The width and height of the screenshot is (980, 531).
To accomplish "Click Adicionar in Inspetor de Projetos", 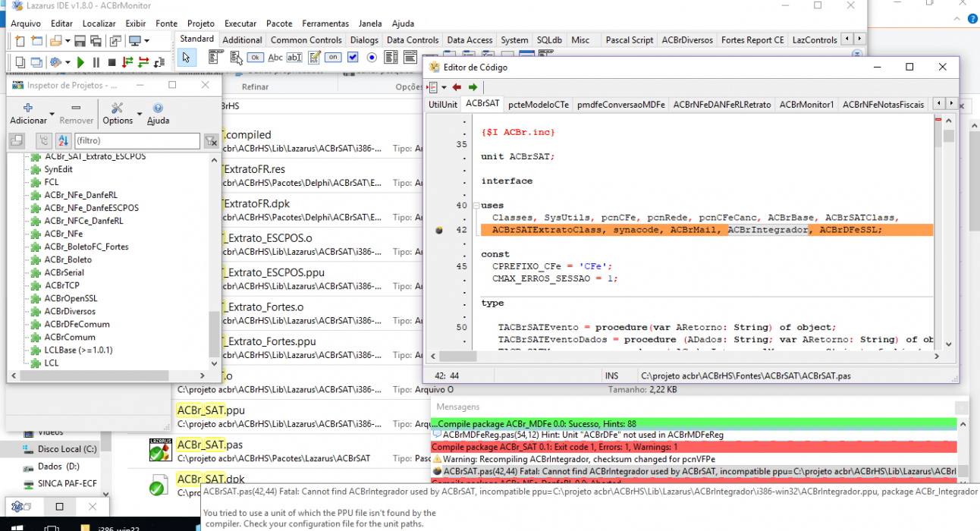I will click(28, 114).
